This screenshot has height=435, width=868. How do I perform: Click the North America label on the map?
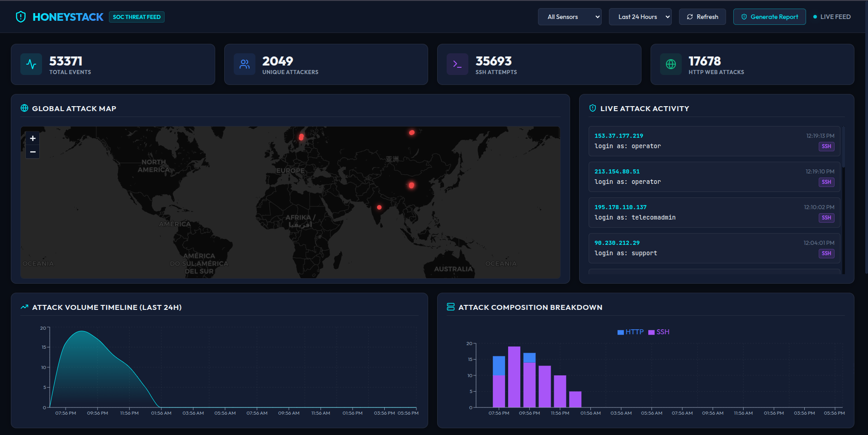pyautogui.click(x=154, y=166)
